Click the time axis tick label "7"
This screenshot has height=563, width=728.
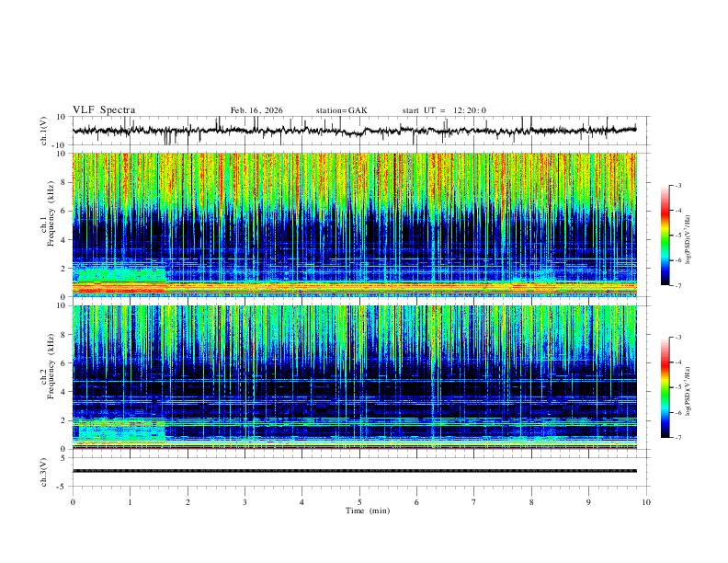pos(474,502)
